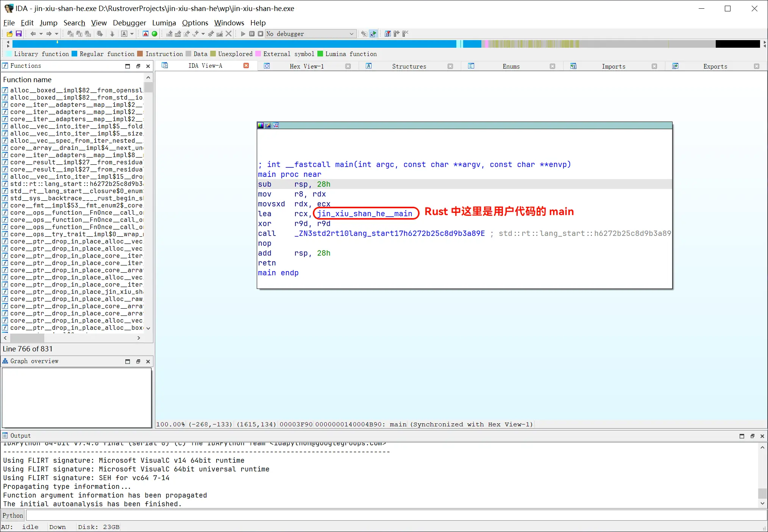Image resolution: width=768 pixels, height=532 pixels.
Task: Open the Lumina menu
Action: pos(164,23)
